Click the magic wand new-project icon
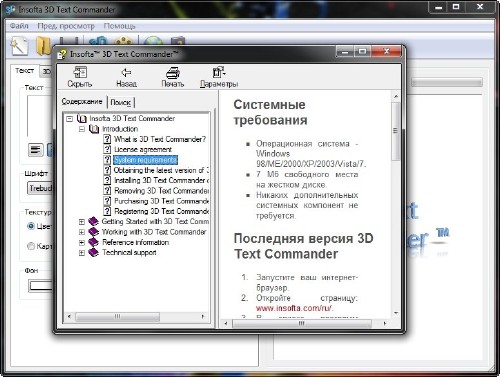Image resolution: width=500 pixels, height=377 pixels. click(19, 46)
